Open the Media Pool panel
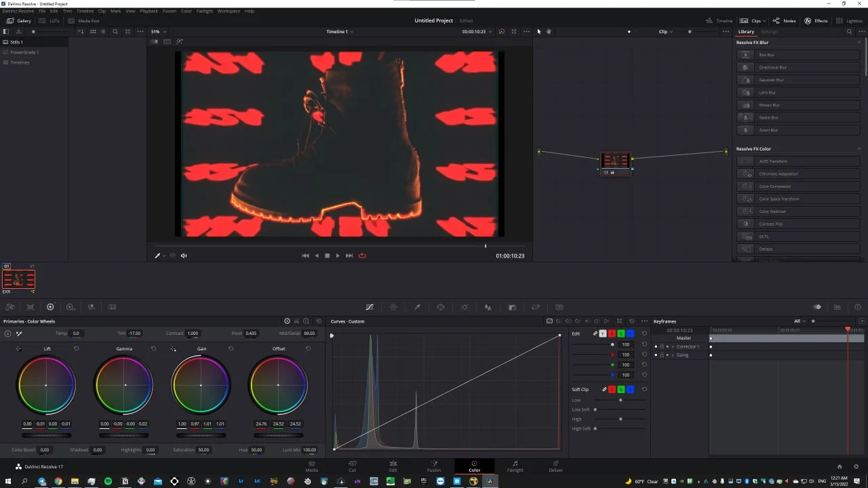868x488 pixels. coord(84,21)
